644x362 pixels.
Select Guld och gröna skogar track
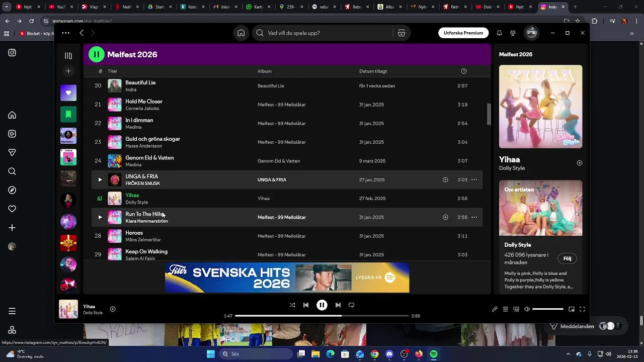(287, 142)
